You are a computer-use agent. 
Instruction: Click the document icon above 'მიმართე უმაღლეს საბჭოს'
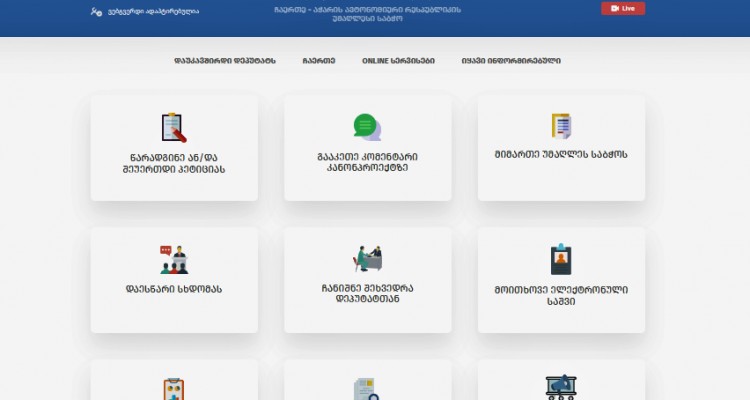[x=561, y=126]
